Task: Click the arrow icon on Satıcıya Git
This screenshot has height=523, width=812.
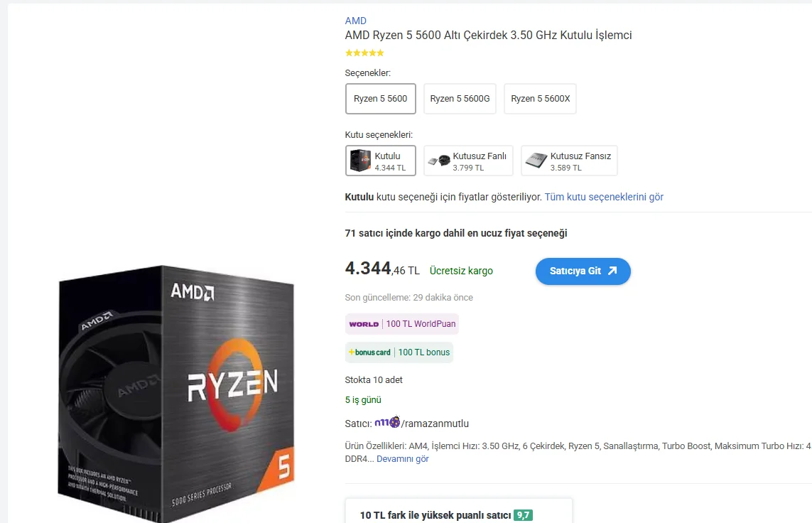Action: pyautogui.click(x=612, y=271)
